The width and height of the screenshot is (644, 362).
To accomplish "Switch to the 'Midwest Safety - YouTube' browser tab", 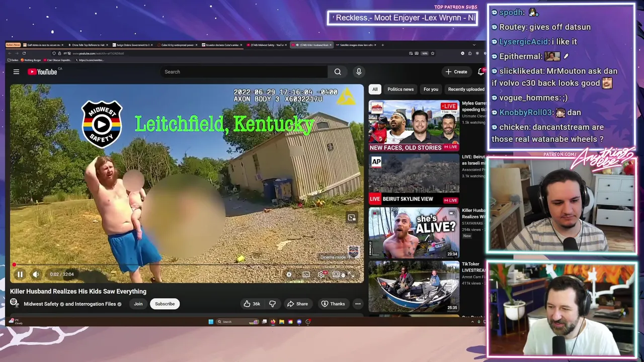I will [x=267, y=45].
